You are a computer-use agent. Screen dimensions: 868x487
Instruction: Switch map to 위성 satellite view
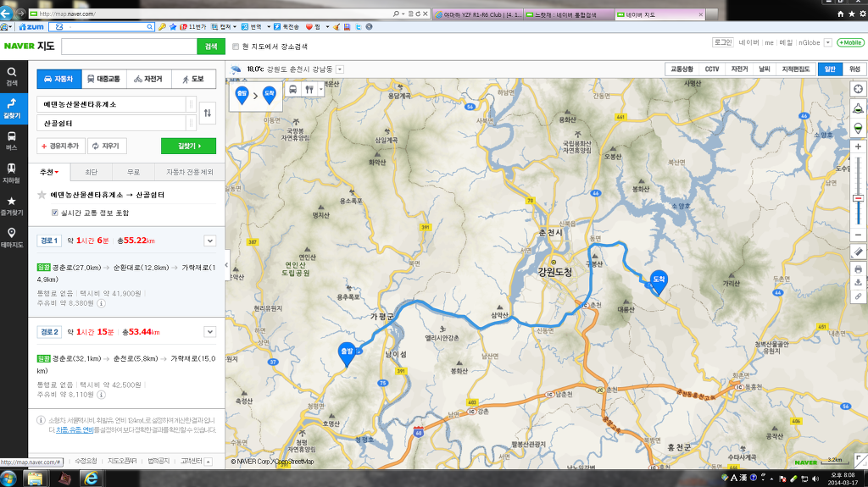[x=854, y=69]
